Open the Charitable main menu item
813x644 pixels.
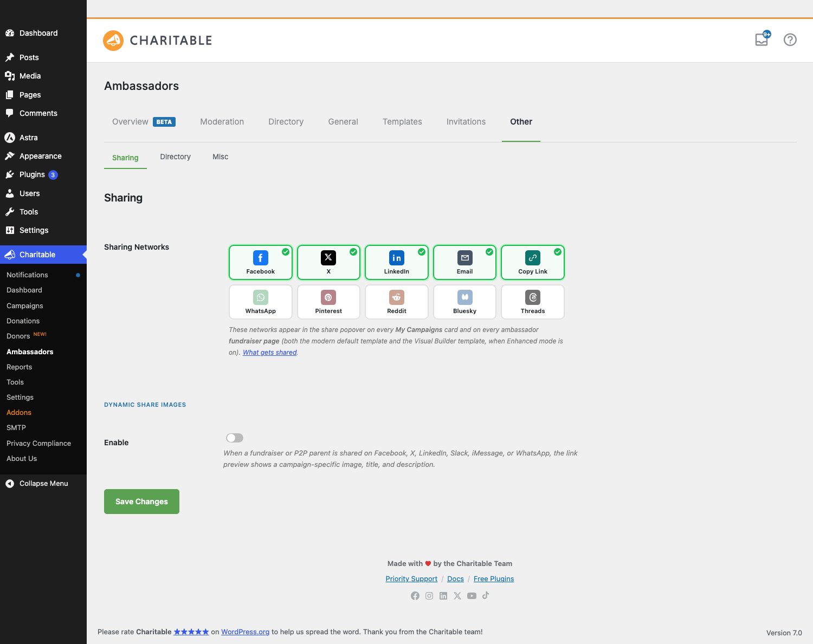pos(43,255)
